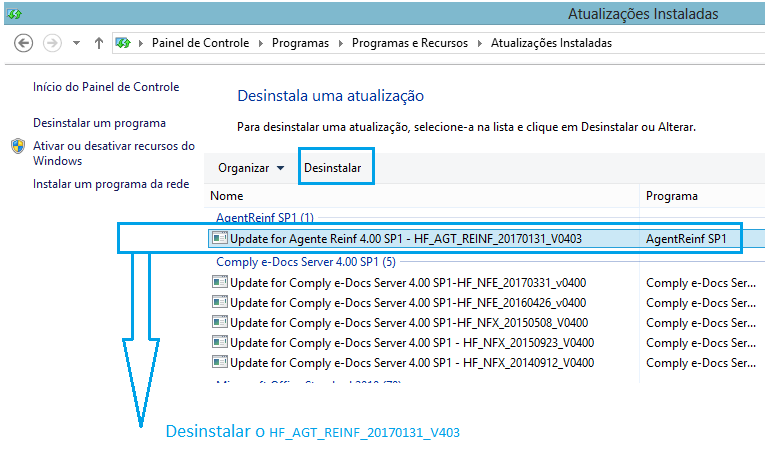The width and height of the screenshot is (767, 464).
Task: Click the Back navigation arrow
Action: (x=23, y=43)
